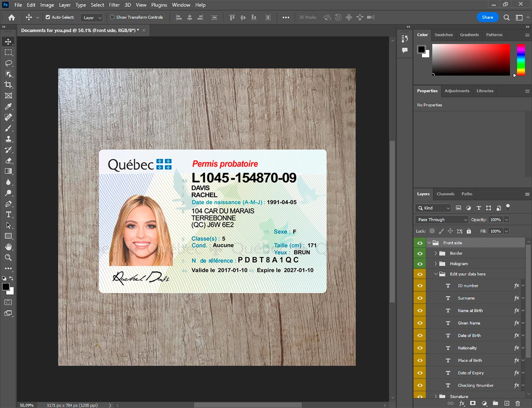Enable Show Transform Controls checkbox
The height and width of the screenshot is (408, 532).
(x=112, y=17)
